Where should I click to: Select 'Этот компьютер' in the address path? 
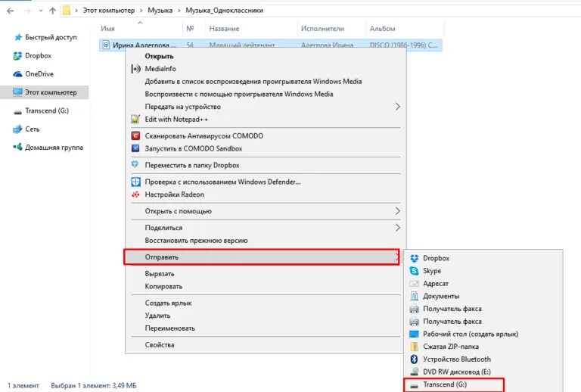(109, 11)
